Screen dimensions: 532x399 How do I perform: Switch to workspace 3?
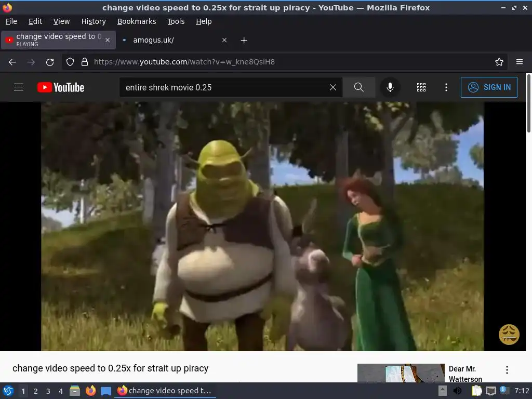coord(48,391)
